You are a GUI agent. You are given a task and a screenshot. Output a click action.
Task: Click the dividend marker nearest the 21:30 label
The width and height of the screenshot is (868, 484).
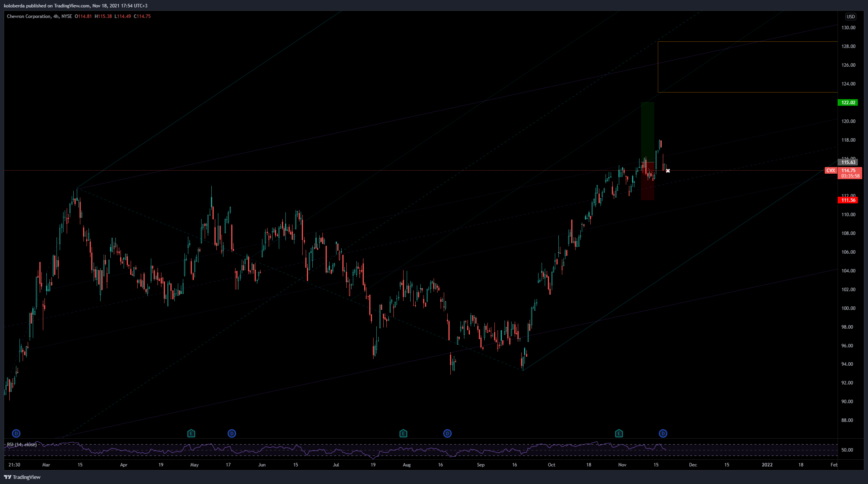(x=16, y=433)
